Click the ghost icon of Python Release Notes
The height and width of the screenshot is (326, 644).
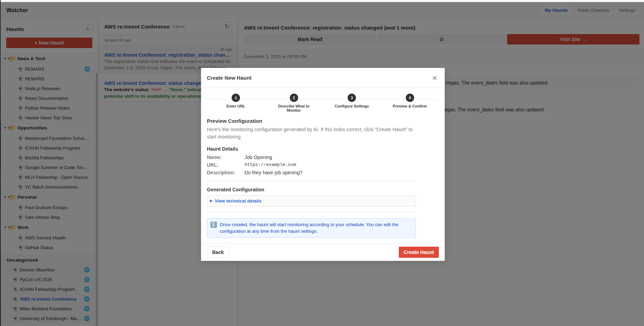[x=21, y=108]
